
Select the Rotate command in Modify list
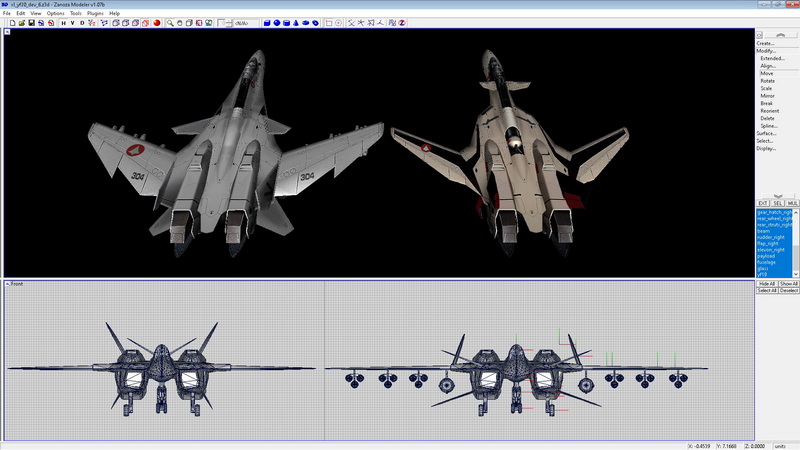pos(767,81)
